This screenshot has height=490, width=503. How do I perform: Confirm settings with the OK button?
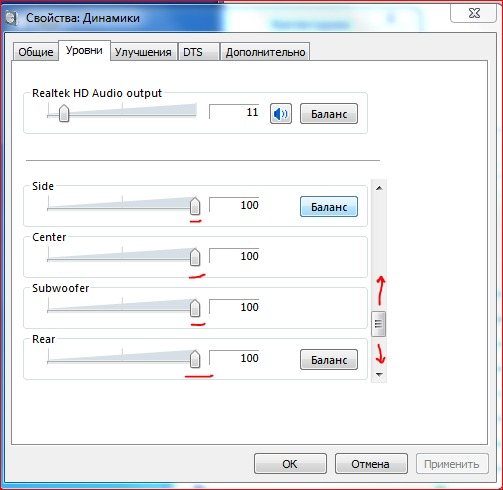pos(290,464)
